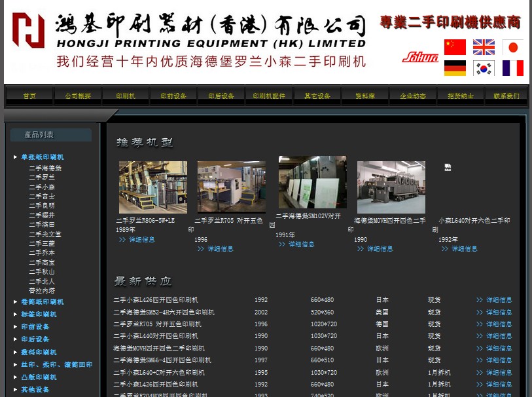Click the 產品列表 sidebar header
The height and width of the screenshot is (397, 532).
pos(51,135)
